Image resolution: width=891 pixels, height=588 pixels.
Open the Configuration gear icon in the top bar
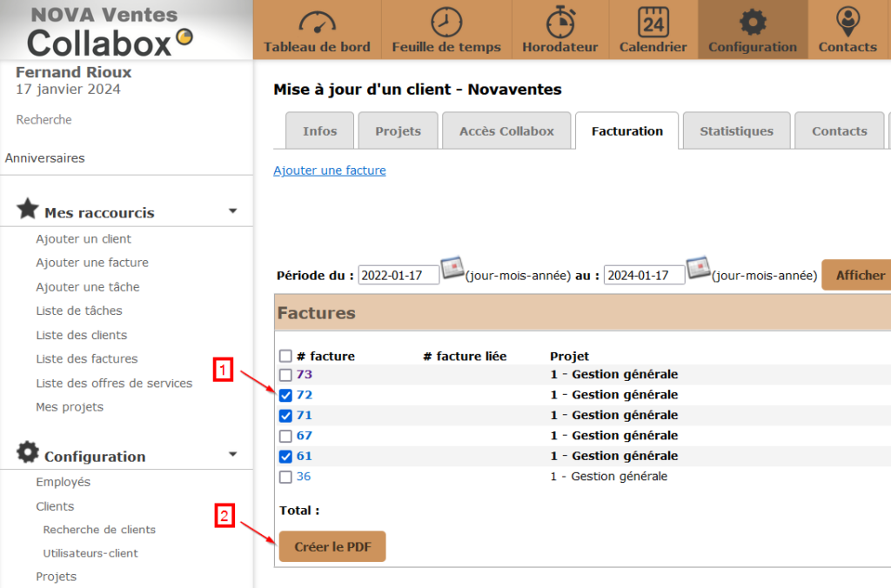(753, 23)
